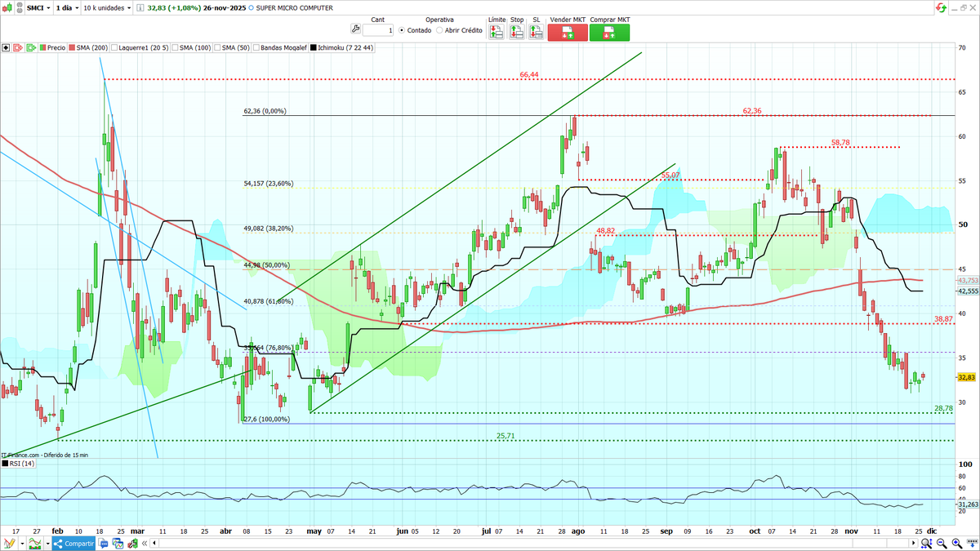This screenshot has width=980, height=551.
Task: Click the '27,6 (100,00%)' Fibonacci label
Action: [266, 419]
